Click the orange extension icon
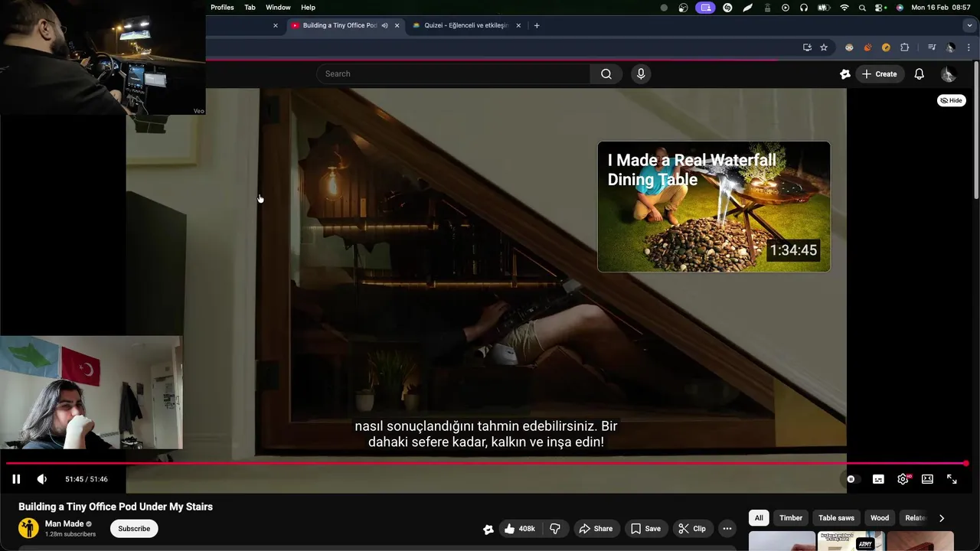Viewport: 980px width, 551px height. coord(867,47)
